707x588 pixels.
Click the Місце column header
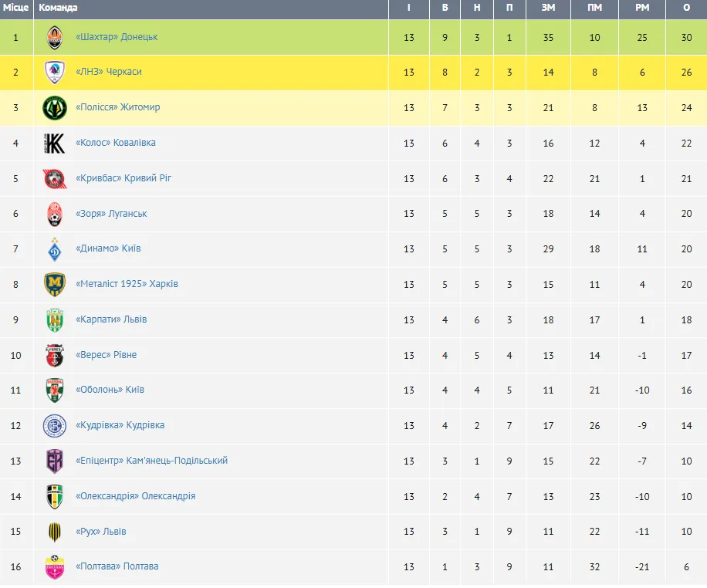pyautogui.click(x=15, y=8)
